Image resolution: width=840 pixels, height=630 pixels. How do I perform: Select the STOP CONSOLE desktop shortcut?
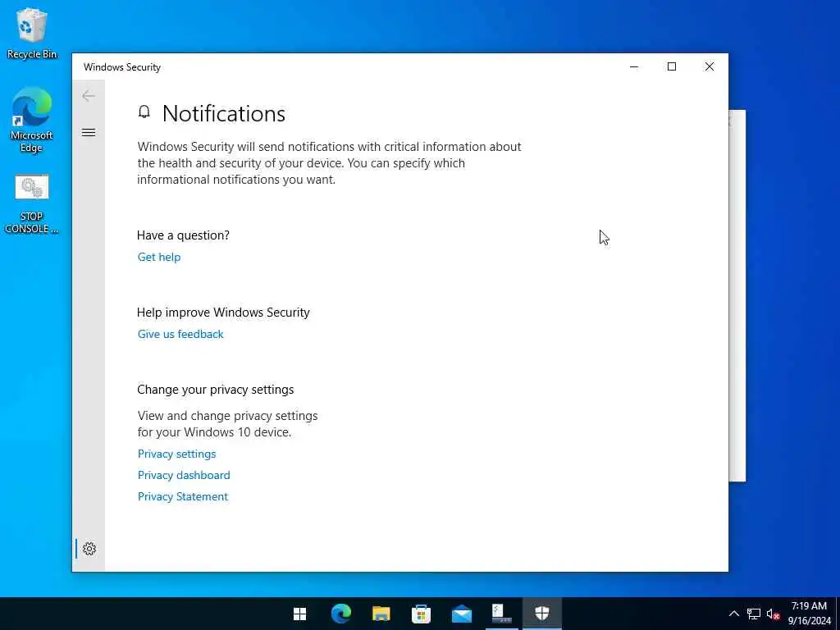(32, 204)
